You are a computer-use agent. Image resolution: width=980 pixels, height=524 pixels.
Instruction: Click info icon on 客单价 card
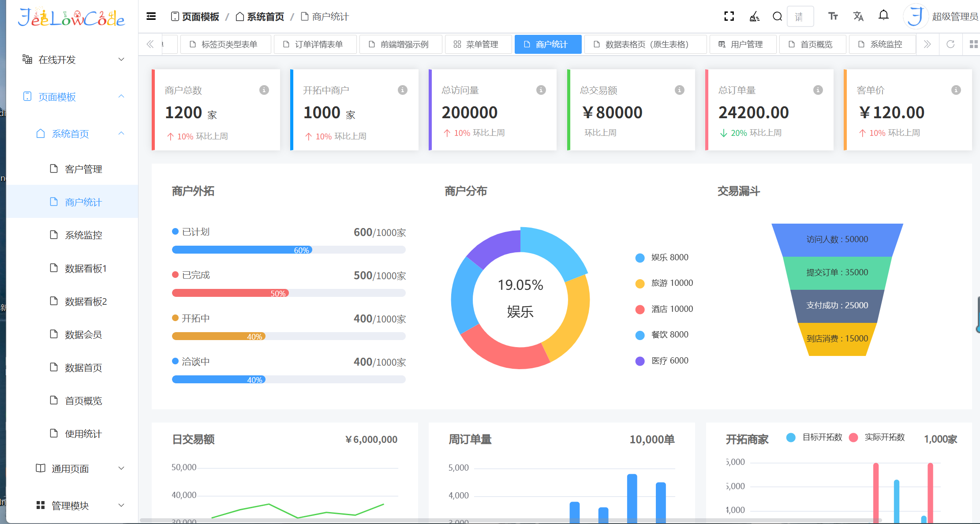pos(956,90)
